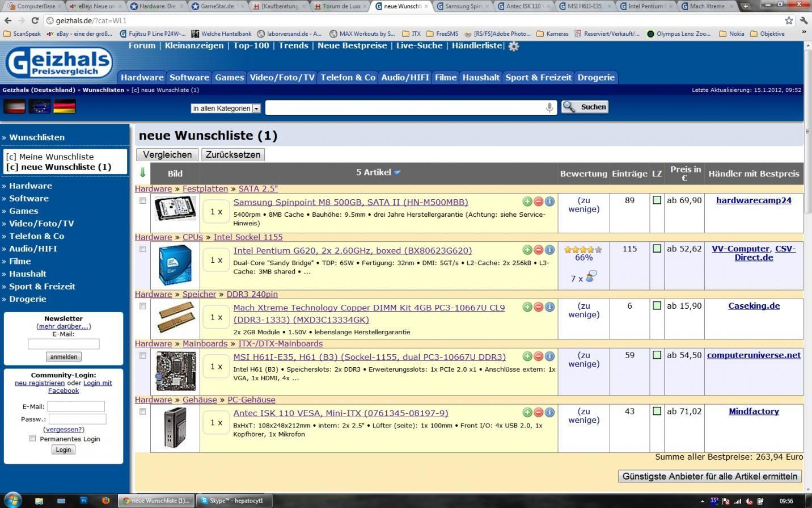This screenshot has height=508, width=812.
Task: Open Top-100 in top navigation
Action: [251, 45]
